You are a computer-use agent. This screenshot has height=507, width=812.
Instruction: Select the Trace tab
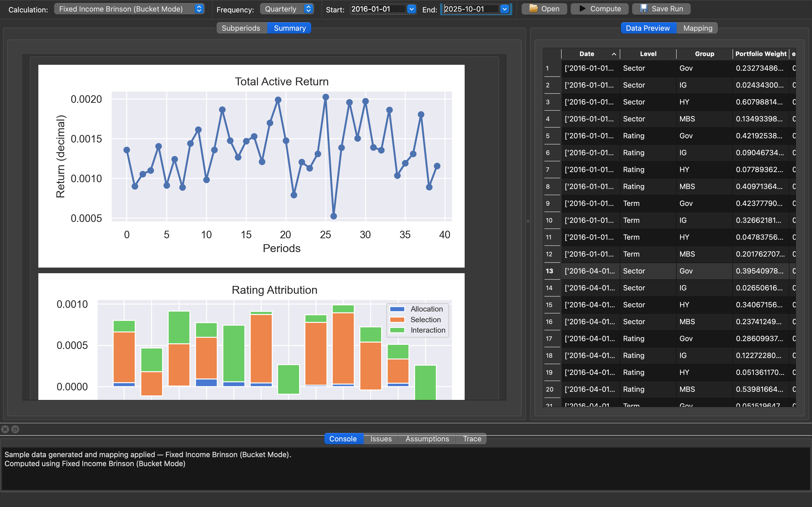coord(472,439)
